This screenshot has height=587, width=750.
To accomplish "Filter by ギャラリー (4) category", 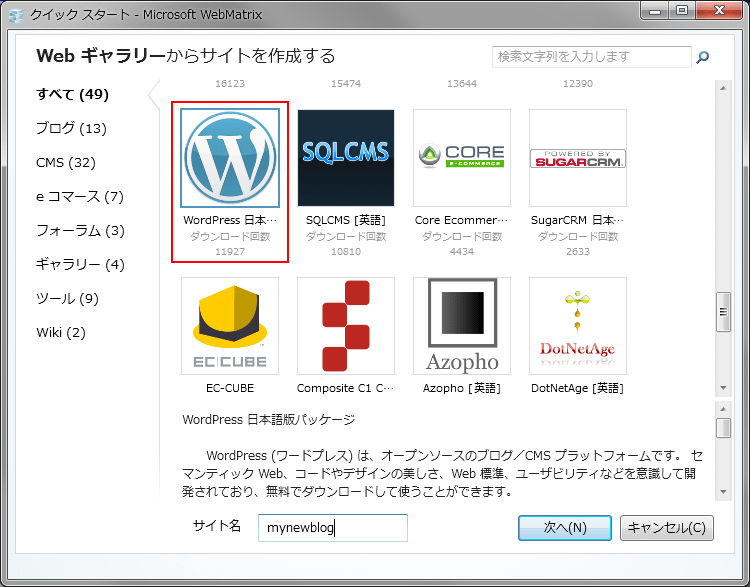I will coord(80,265).
